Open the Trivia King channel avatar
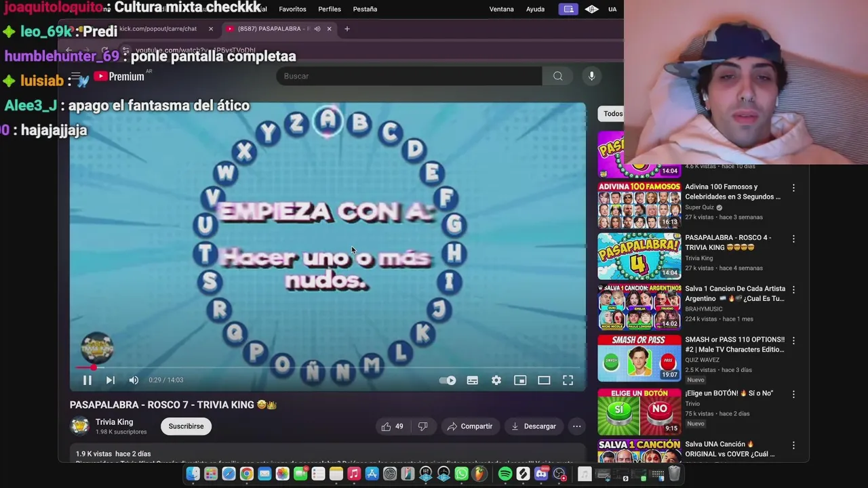Viewport: 868px width, 488px height. [80, 426]
